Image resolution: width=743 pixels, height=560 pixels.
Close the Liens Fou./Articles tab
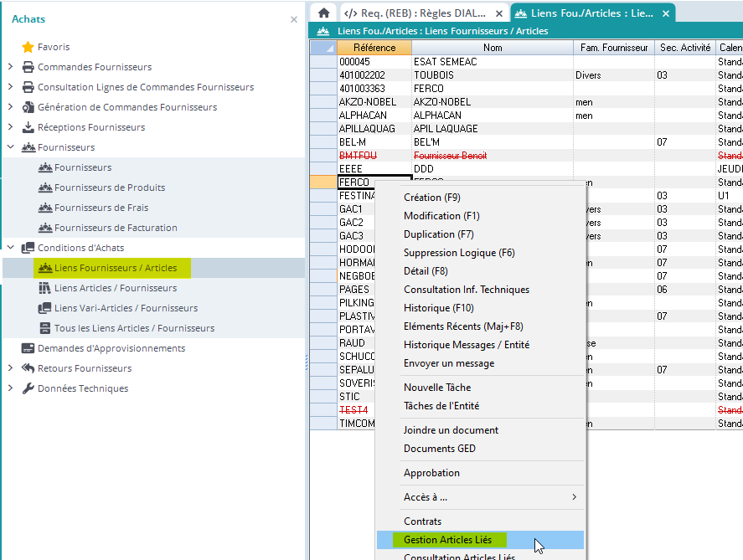pos(666,13)
